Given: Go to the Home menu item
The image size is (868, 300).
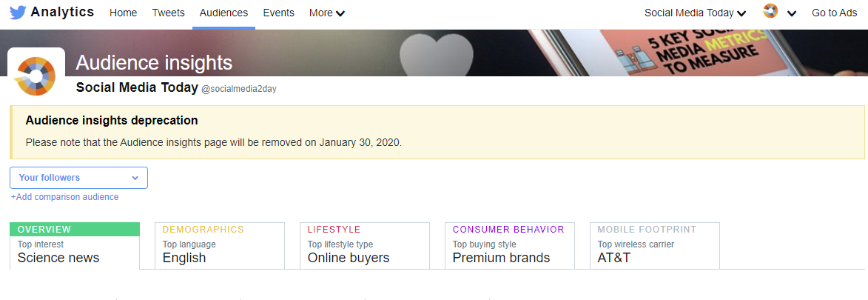Looking at the screenshot, I should click(x=123, y=13).
